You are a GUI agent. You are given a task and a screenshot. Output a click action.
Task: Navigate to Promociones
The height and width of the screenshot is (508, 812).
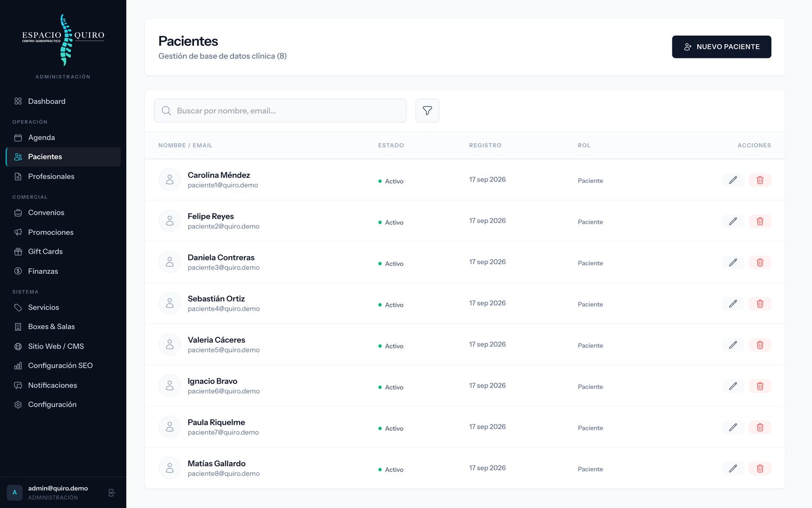[x=63, y=232]
